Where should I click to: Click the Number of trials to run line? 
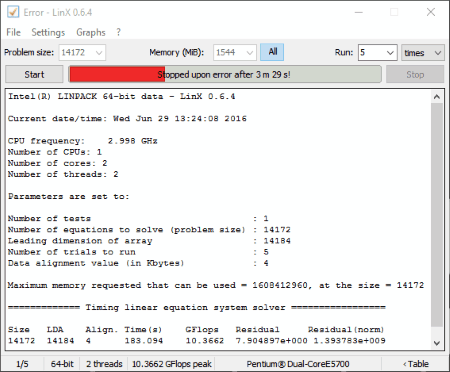pos(138,252)
